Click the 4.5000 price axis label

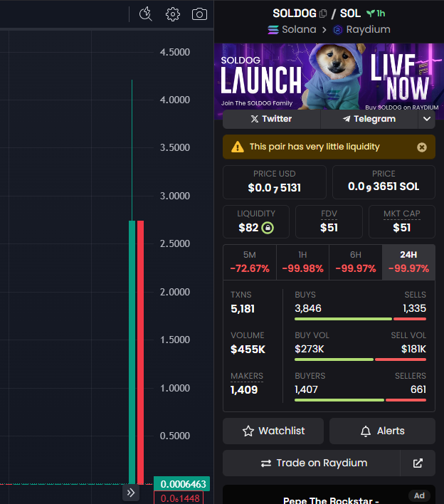(x=175, y=52)
